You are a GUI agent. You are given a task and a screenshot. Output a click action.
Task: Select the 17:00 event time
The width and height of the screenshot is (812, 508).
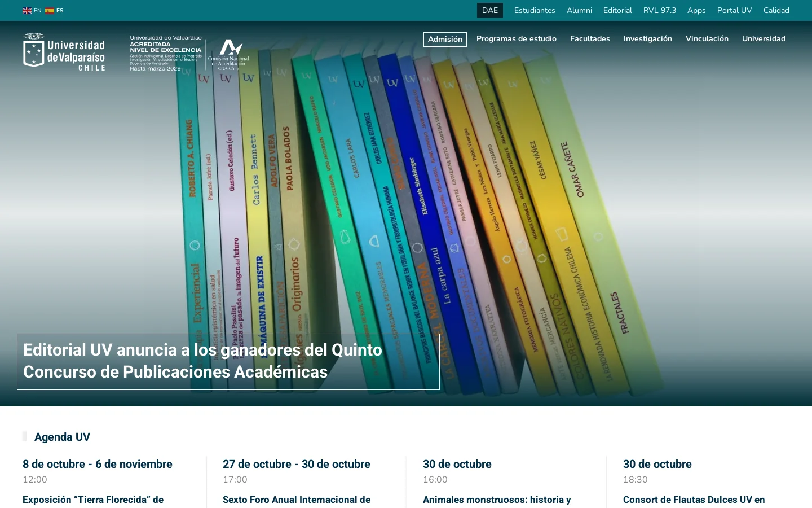235,479
